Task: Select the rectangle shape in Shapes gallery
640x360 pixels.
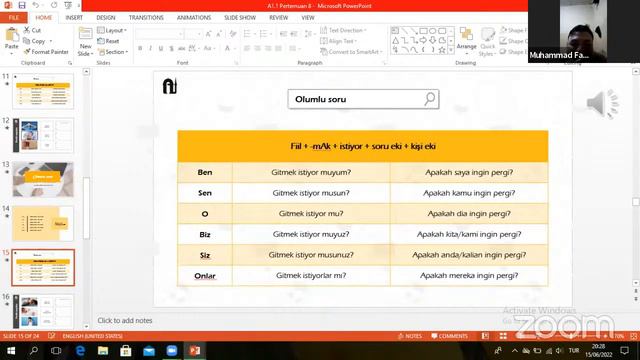Action: coord(423,31)
